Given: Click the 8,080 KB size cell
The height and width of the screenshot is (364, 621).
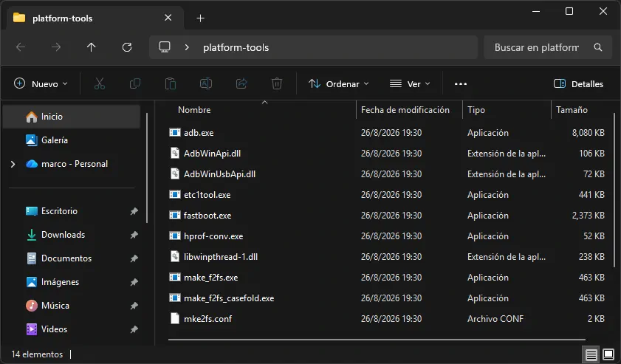Looking at the screenshot, I should (588, 133).
